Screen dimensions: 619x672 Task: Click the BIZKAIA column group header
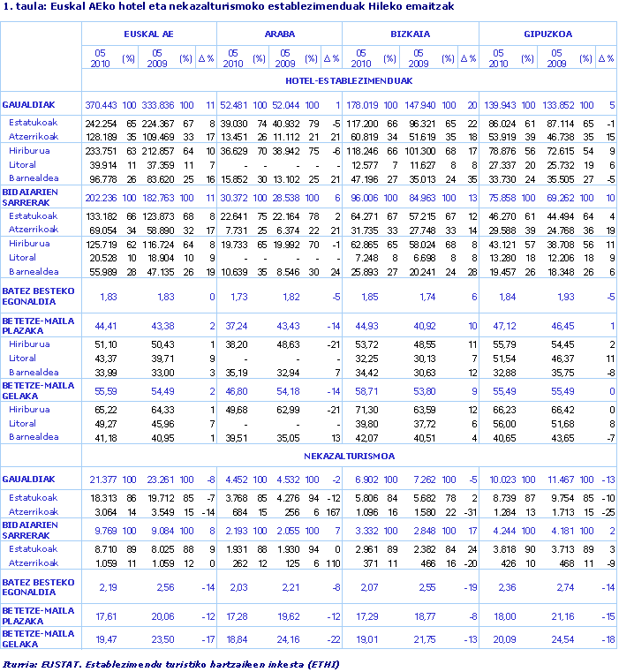[x=410, y=34]
